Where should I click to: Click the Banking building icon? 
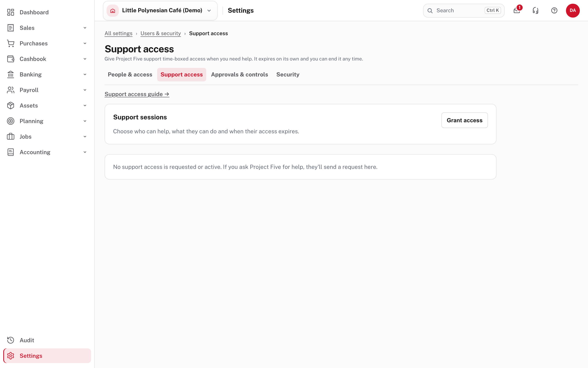(x=10, y=74)
